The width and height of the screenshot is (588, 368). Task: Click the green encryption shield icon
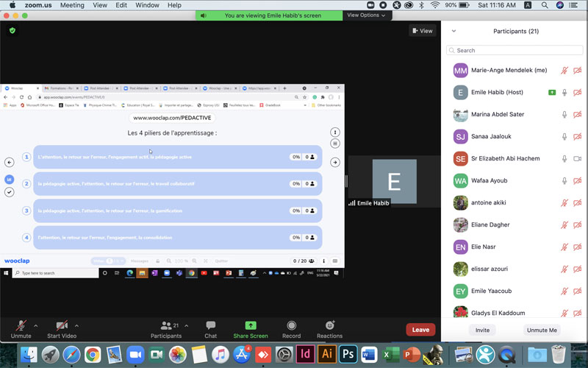pyautogui.click(x=12, y=30)
